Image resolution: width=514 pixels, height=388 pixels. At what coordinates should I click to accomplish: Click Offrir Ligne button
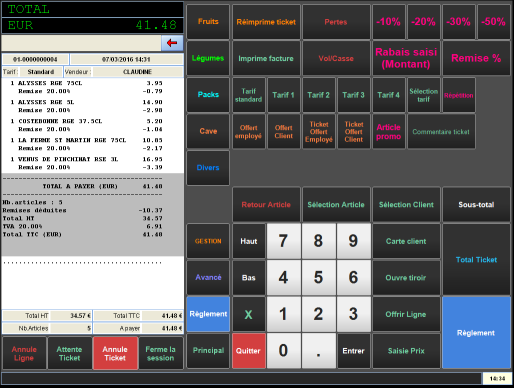point(406,314)
